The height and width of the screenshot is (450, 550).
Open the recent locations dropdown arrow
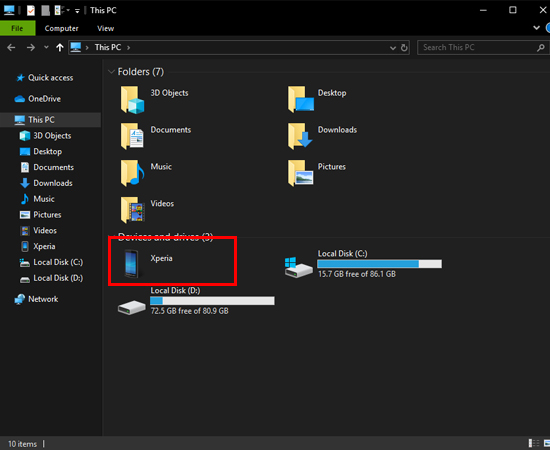tap(46, 47)
